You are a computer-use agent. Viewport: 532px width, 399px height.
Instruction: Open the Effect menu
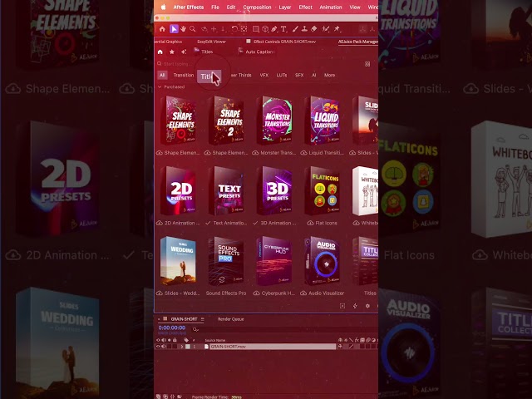click(x=305, y=7)
